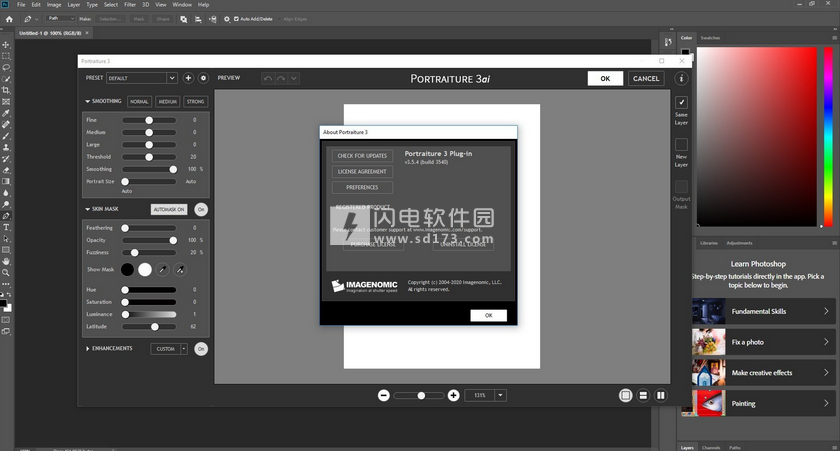Open the Window menu
Image resolution: width=840 pixels, height=451 pixels.
click(182, 5)
